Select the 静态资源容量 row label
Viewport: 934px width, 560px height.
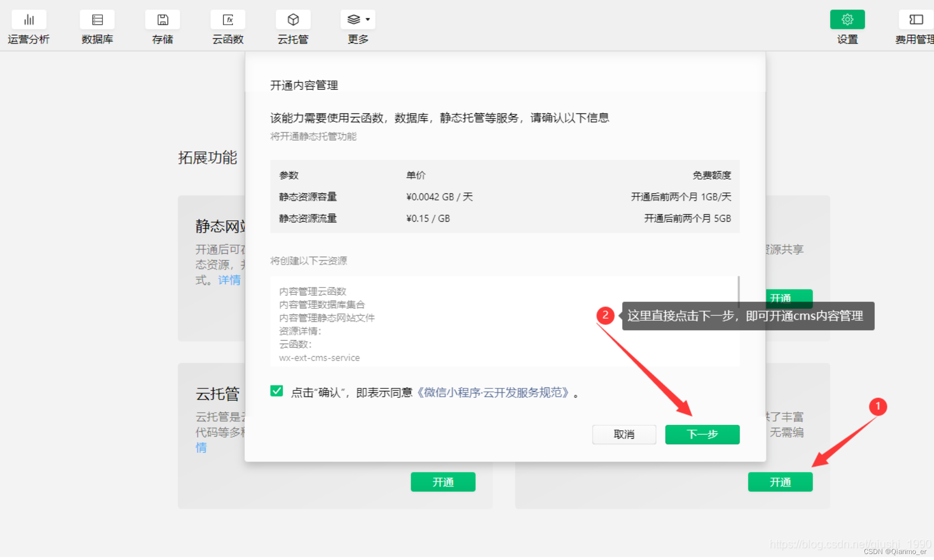[308, 197]
